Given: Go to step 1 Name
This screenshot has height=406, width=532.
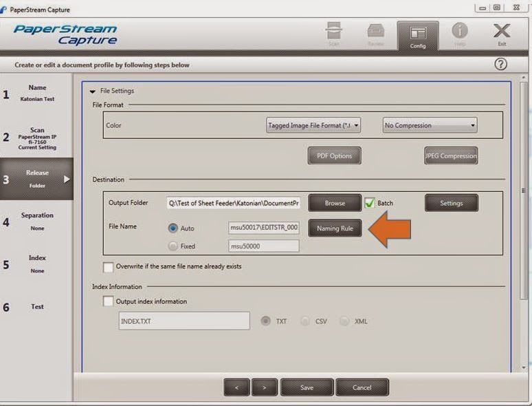Looking at the screenshot, I should [36, 94].
